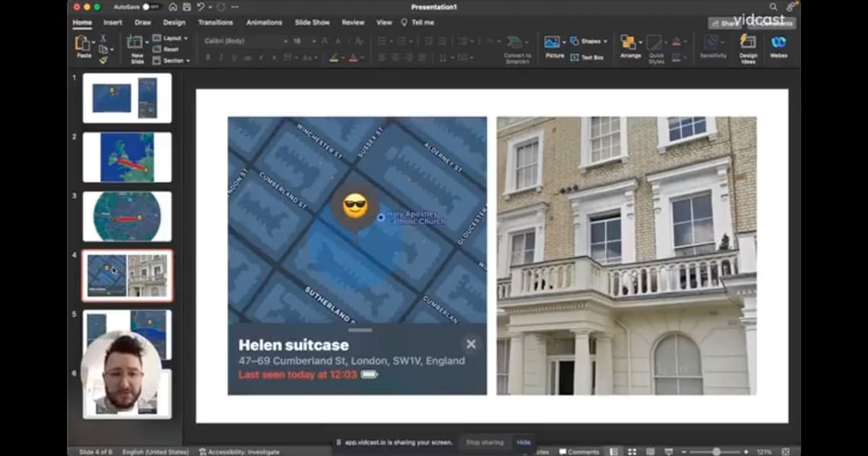Open the Slide Show tab
Image resolution: width=868 pixels, height=456 pixels.
point(312,22)
